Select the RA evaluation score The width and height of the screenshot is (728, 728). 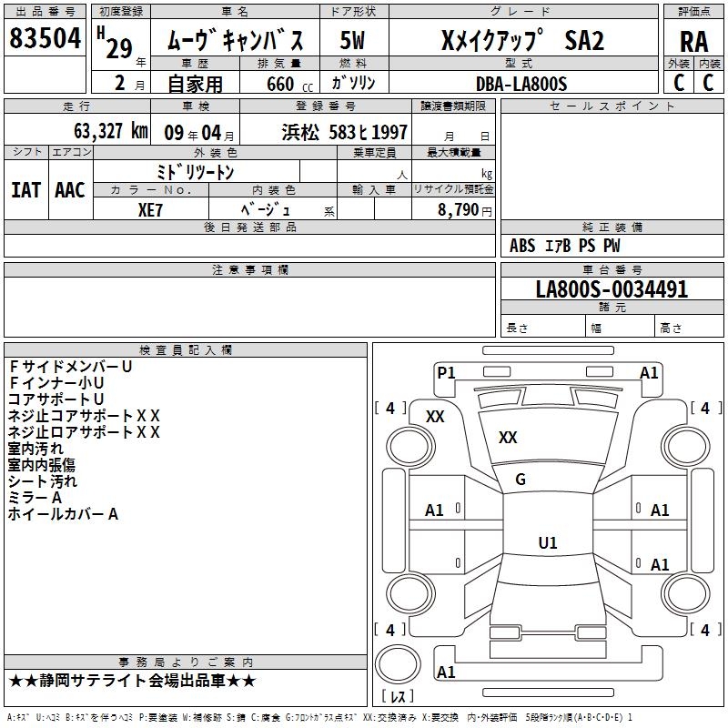pos(694,42)
